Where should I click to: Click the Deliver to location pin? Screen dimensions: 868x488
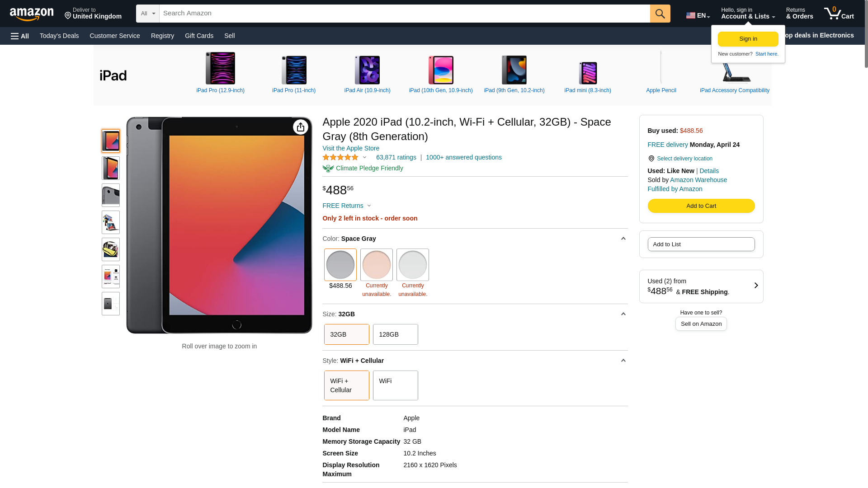click(68, 16)
